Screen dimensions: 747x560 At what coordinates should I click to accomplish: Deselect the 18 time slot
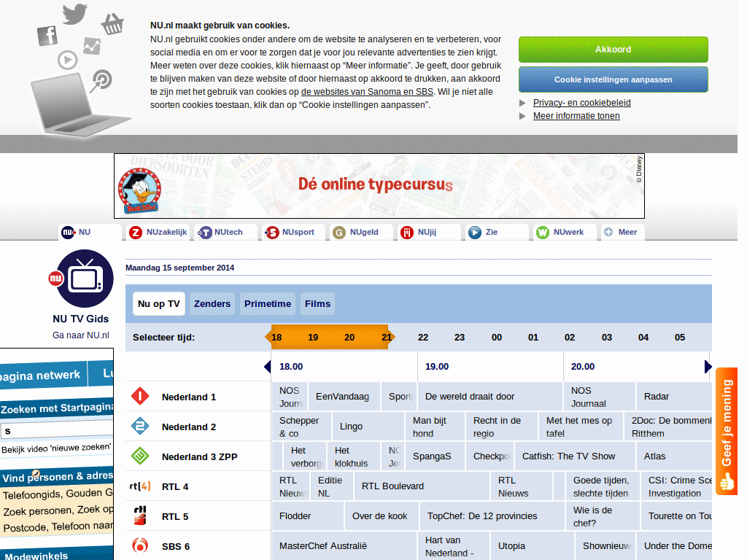click(276, 337)
